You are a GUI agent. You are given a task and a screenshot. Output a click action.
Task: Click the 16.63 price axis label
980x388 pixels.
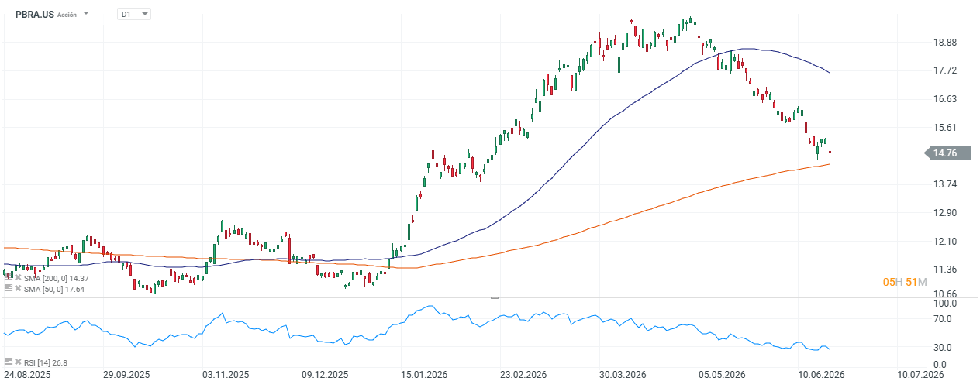[945, 99]
